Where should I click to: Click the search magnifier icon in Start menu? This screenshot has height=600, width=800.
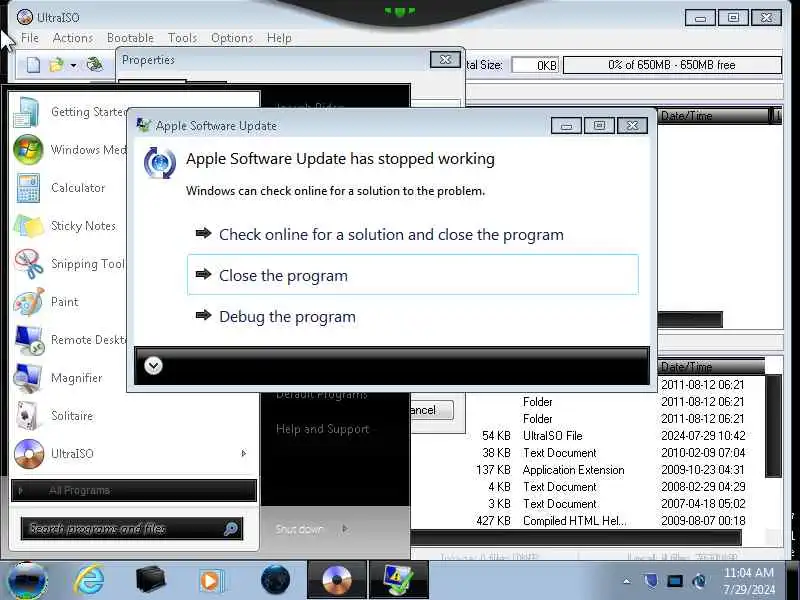point(231,529)
